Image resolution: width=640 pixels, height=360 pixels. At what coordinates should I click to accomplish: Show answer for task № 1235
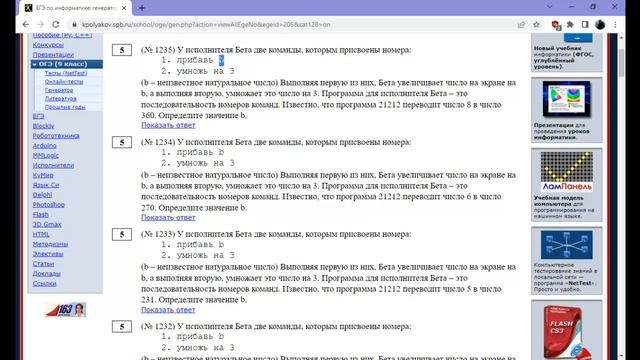point(168,125)
